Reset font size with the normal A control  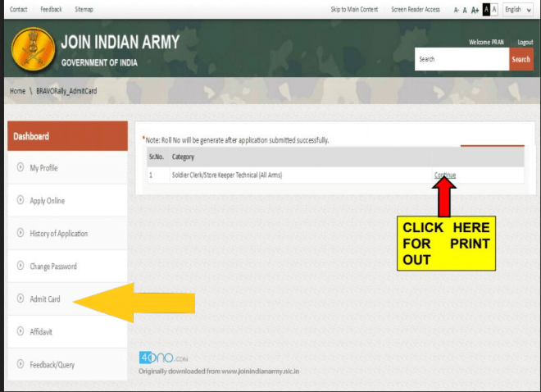click(x=465, y=11)
